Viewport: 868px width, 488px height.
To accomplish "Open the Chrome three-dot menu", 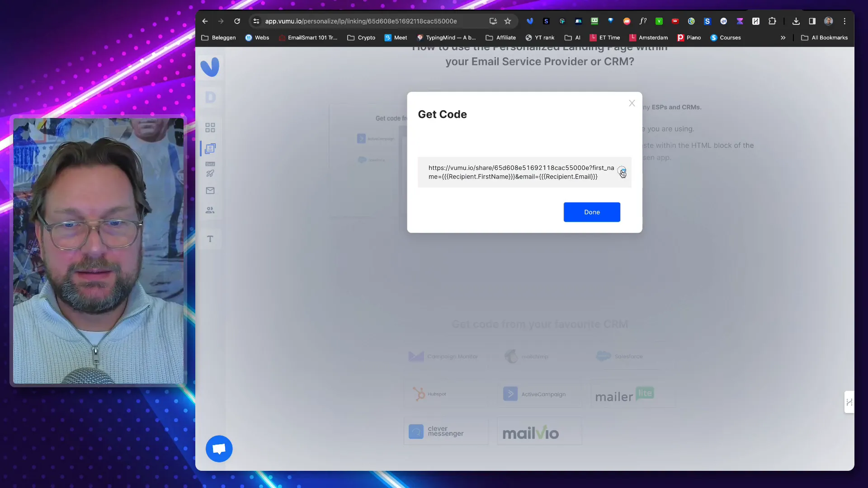I will [x=844, y=21].
